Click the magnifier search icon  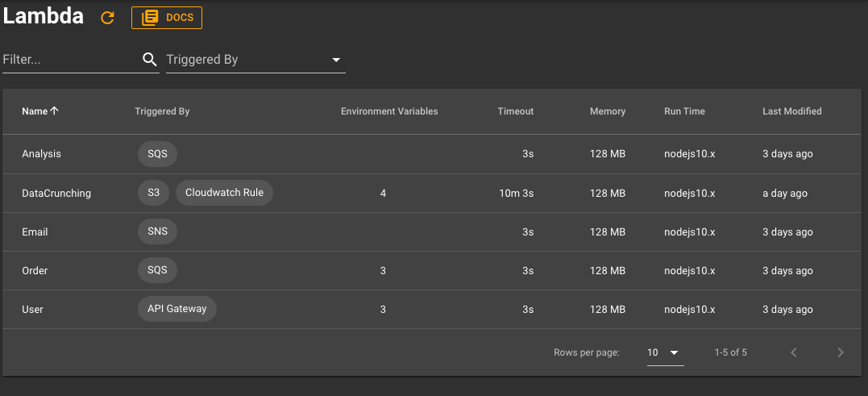tap(149, 59)
